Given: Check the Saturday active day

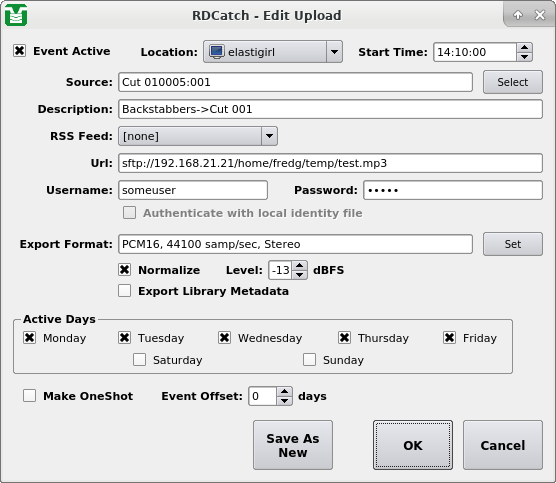Looking at the screenshot, I should 139,360.
